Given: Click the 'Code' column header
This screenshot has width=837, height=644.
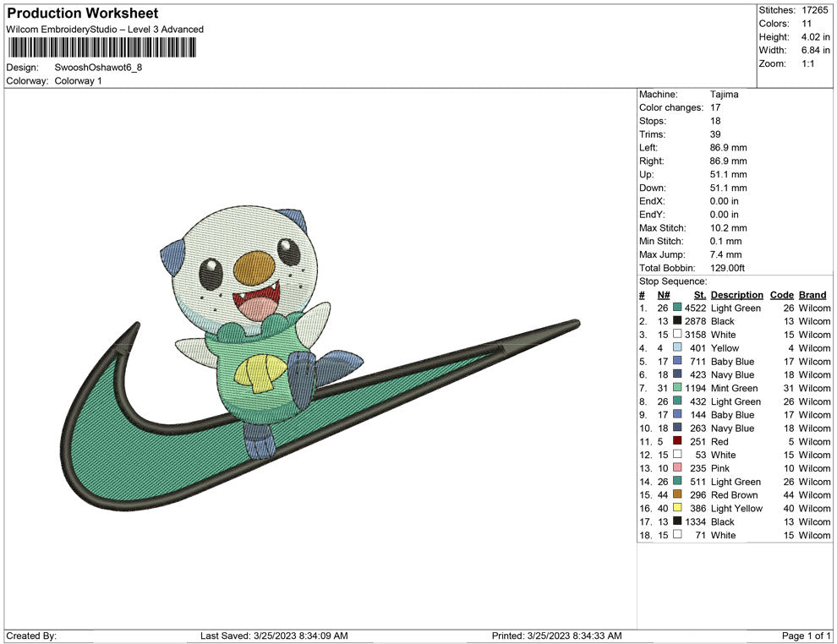Looking at the screenshot, I should [781, 295].
